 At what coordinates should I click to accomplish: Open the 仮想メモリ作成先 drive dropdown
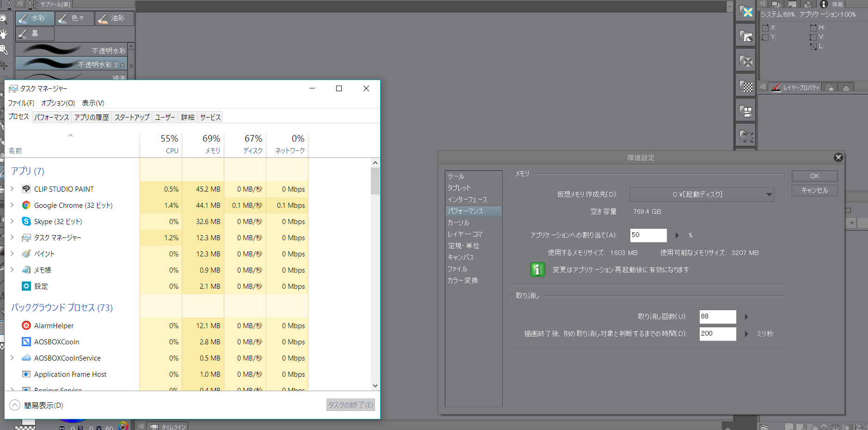point(701,194)
